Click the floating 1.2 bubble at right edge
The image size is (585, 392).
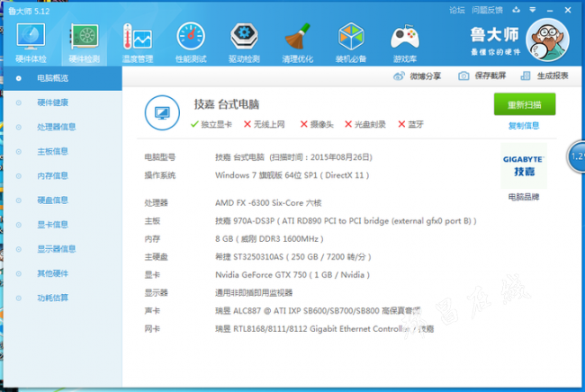pos(576,156)
